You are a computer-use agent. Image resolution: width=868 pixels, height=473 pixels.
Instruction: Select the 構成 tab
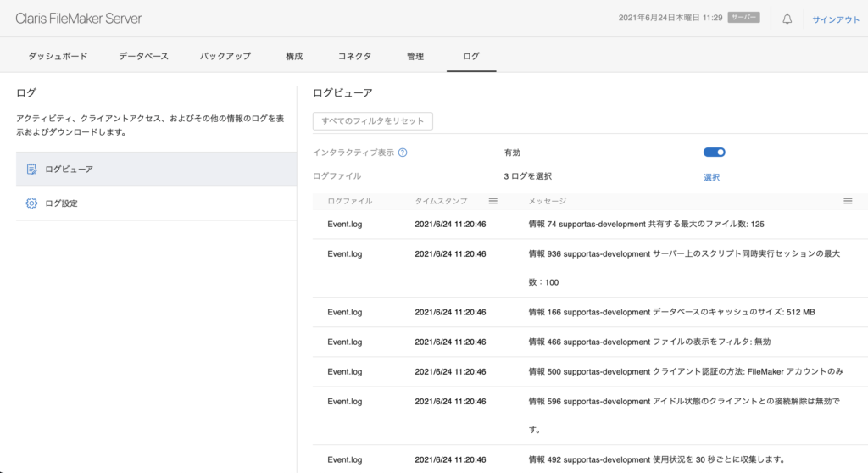pos(294,56)
